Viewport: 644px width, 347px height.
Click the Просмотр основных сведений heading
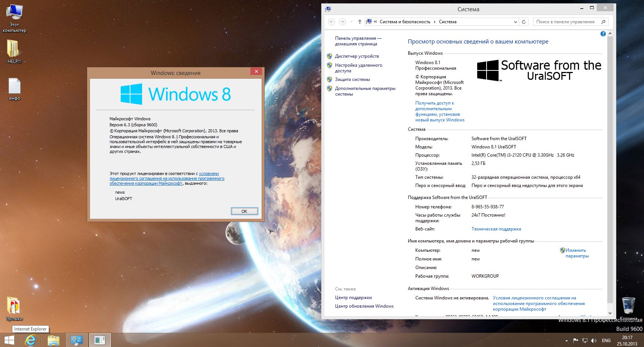(478, 42)
